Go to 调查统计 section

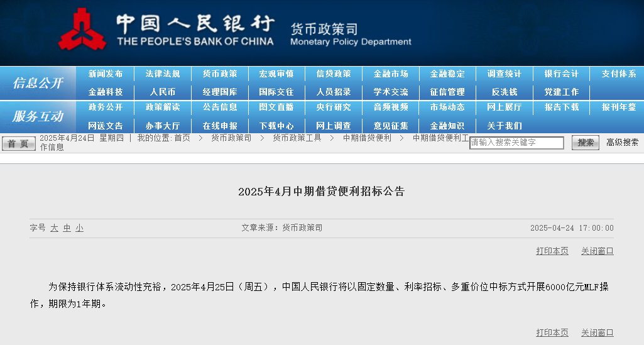pyautogui.click(x=504, y=74)
